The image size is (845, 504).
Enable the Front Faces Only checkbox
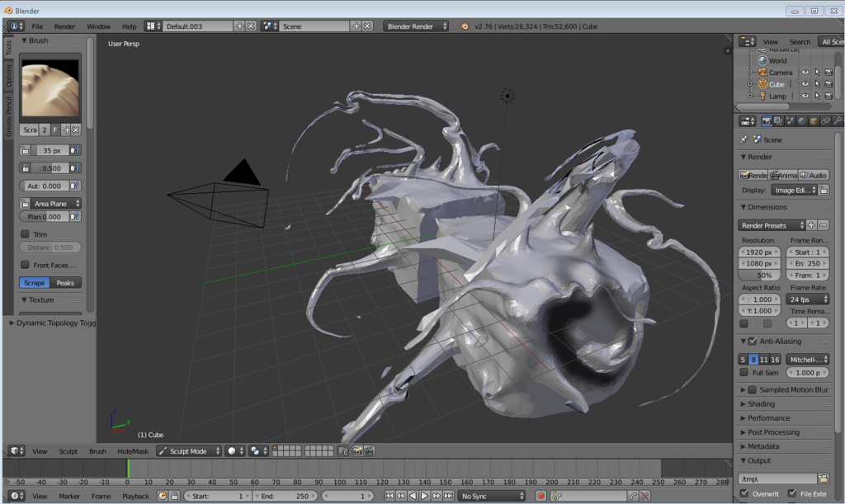click(x=25, y=265)
